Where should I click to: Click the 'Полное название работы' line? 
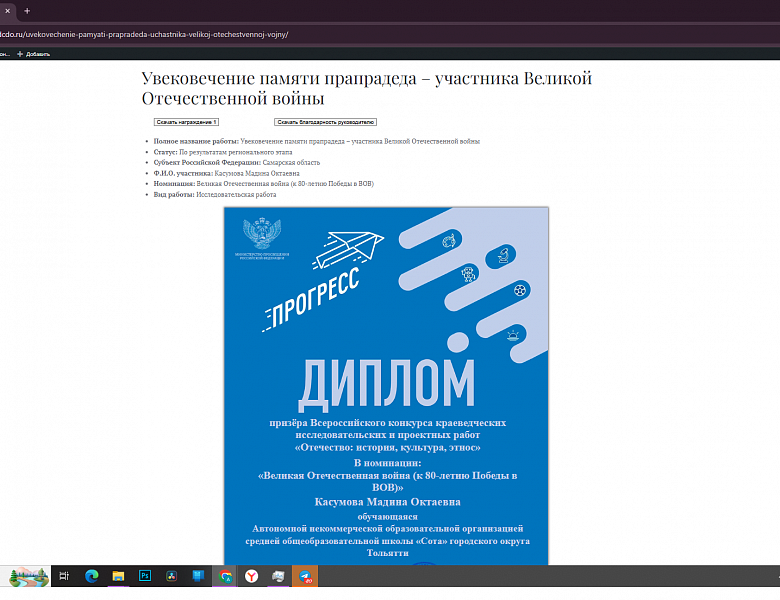click(316, 141)
